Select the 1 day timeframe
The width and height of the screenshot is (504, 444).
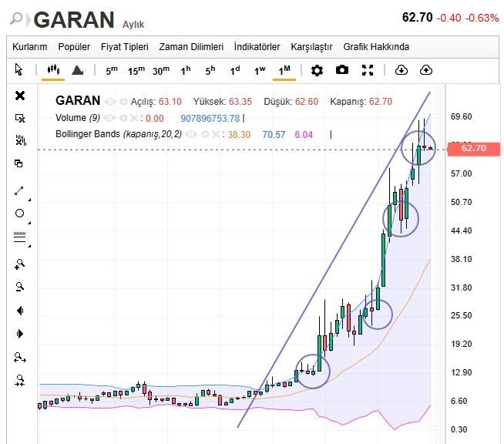pyautogui.click(x=235, y=70)
